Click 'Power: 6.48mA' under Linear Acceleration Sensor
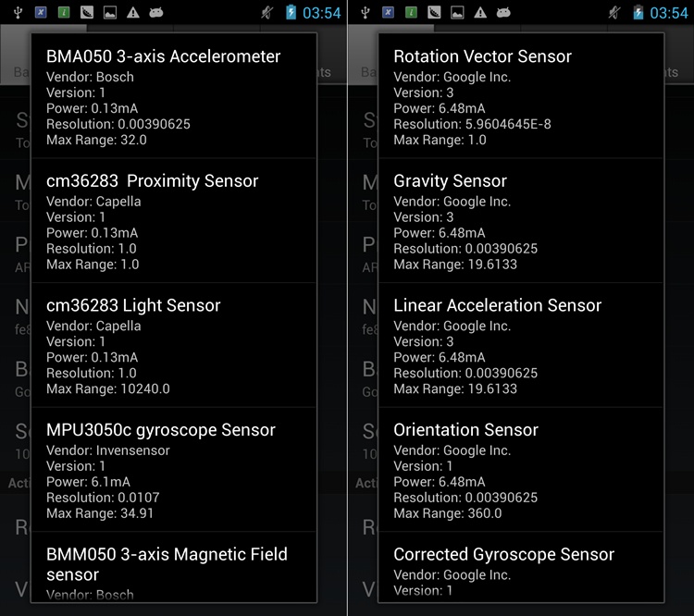Viewport: 694px width, 616px height. tap(439, 357)
